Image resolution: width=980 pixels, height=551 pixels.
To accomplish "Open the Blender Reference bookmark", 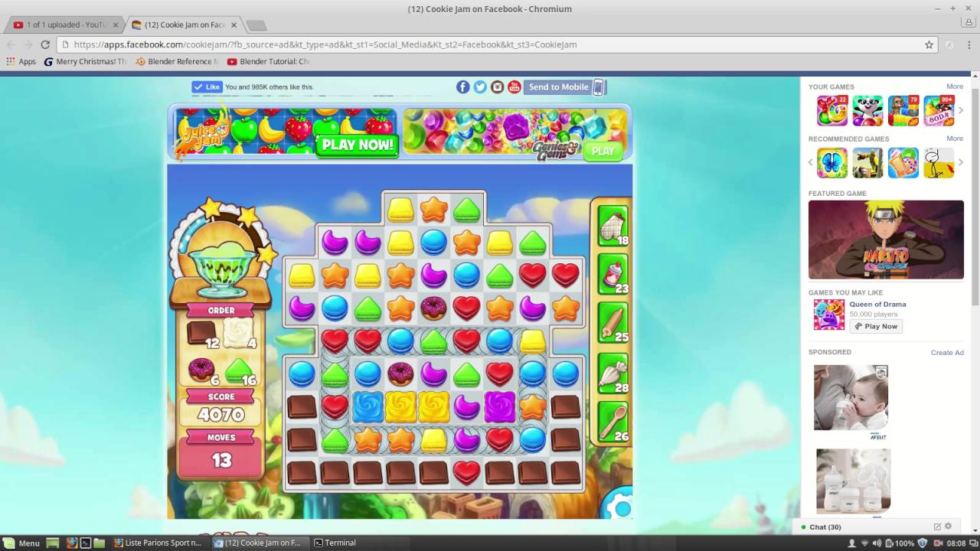I will tap(177, 61).
